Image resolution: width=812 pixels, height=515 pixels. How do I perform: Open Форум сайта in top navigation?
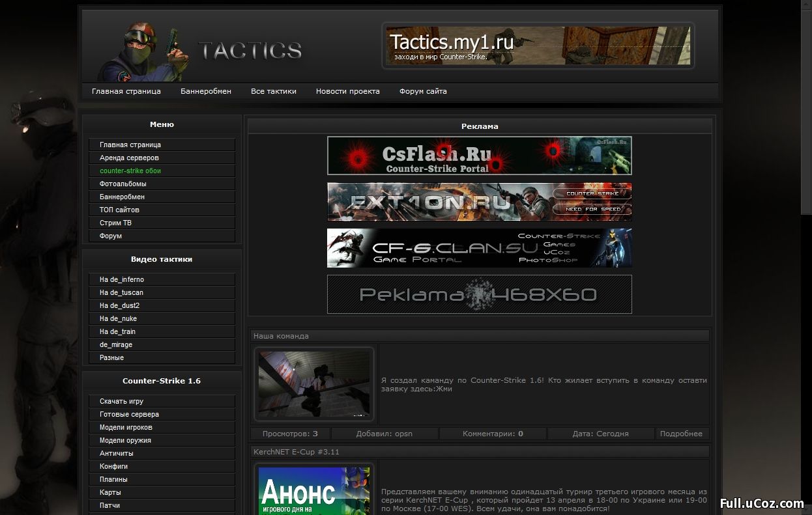(x=423, y=91)
